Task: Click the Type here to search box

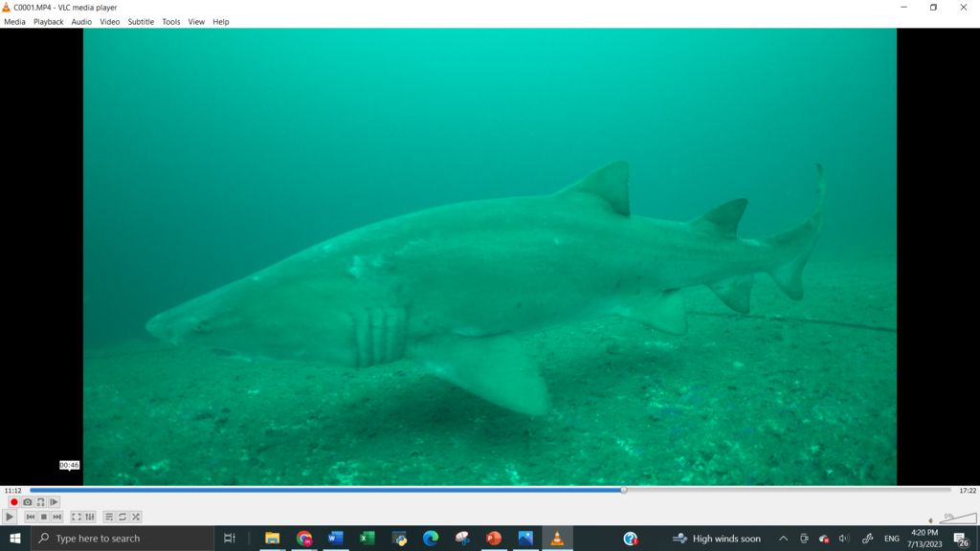Action: 122,539
